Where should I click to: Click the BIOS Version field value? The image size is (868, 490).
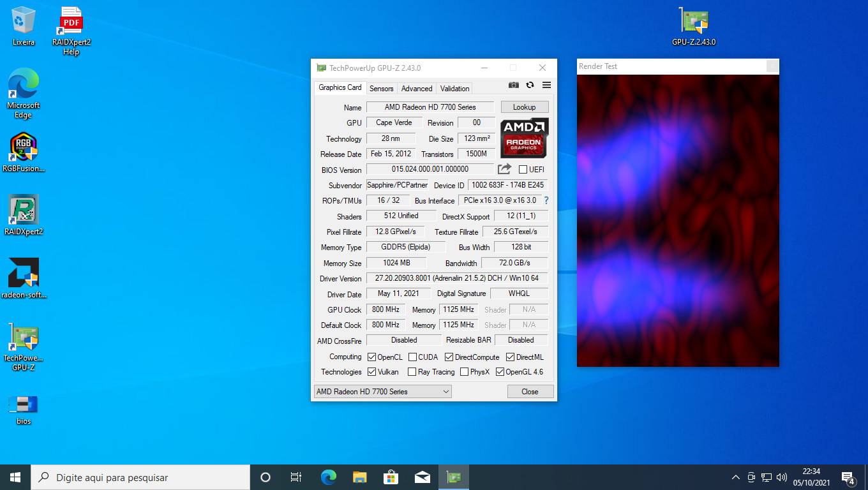tap(430, 169)
